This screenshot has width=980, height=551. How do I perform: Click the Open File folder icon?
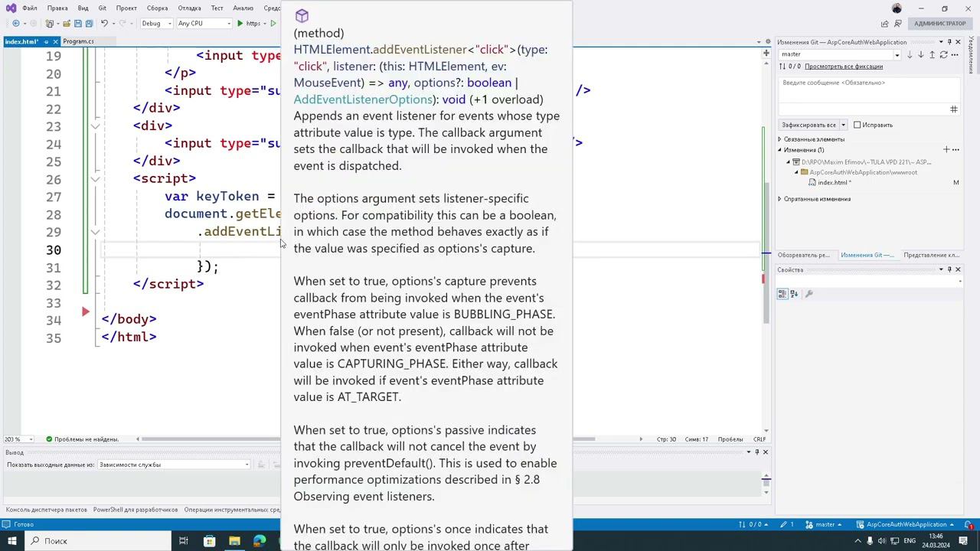click(x=67, y=24)
